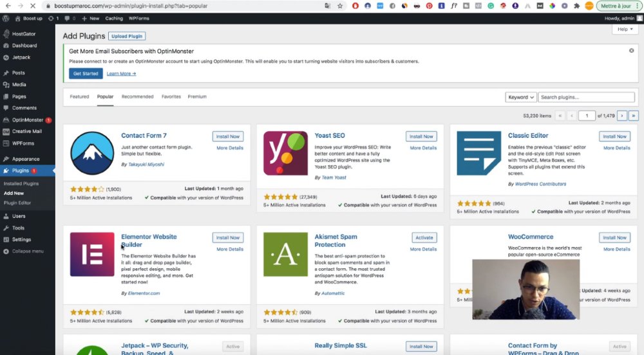The image size is (644, 355).
Task: Open Jetpack in the sidebar
Action: click(x=21, y=57)
